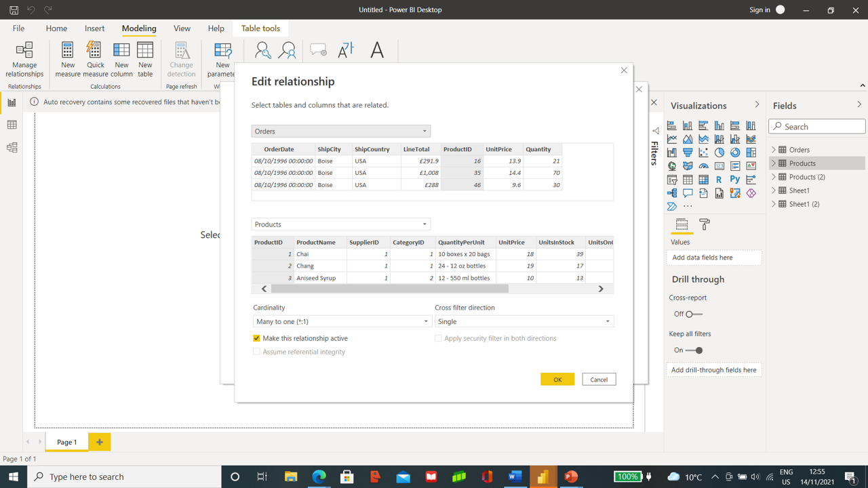Expand Sheet1 table in Fields
This screenshot has height=488, width=868.
pyautogui.click(x=774, y=190)
